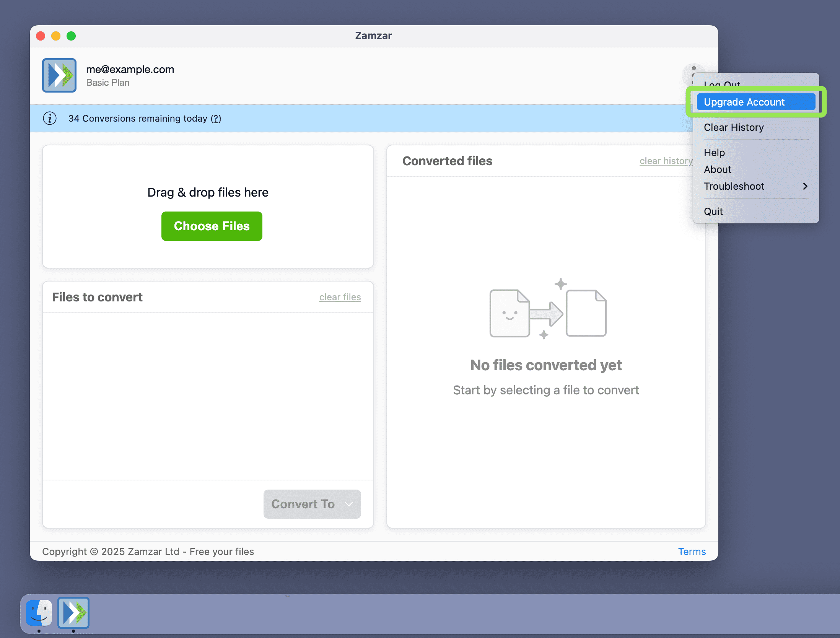Viewport: 840px width, 638px height.
Task: Expand the Troubleshoot submenu arrow
Action: click(x=805, y=186)
